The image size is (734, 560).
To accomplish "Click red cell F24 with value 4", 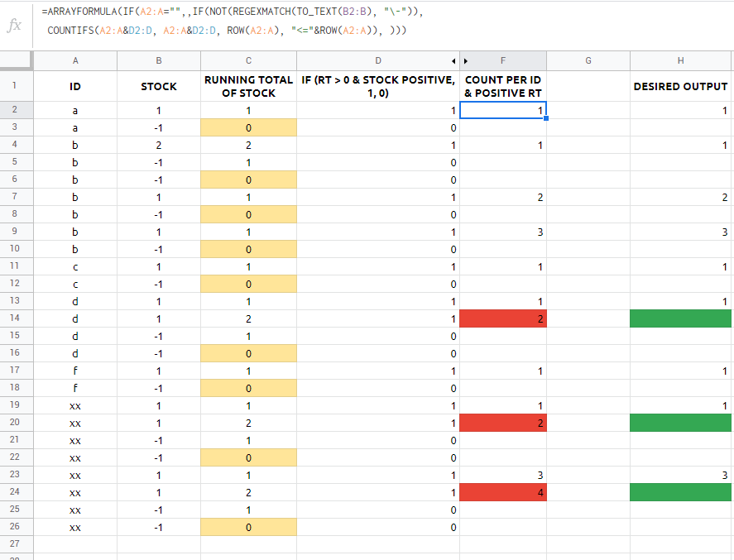I will click(x=503, y=492).
